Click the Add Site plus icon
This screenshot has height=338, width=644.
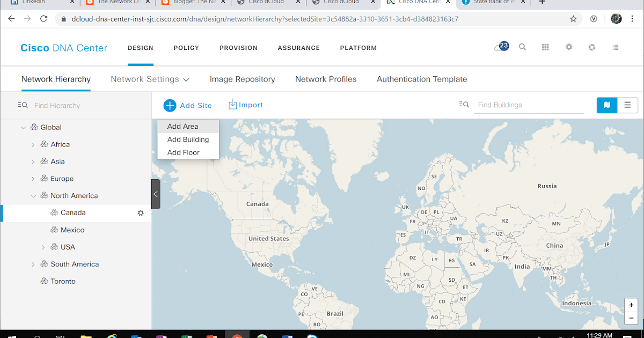click(169, 105)
